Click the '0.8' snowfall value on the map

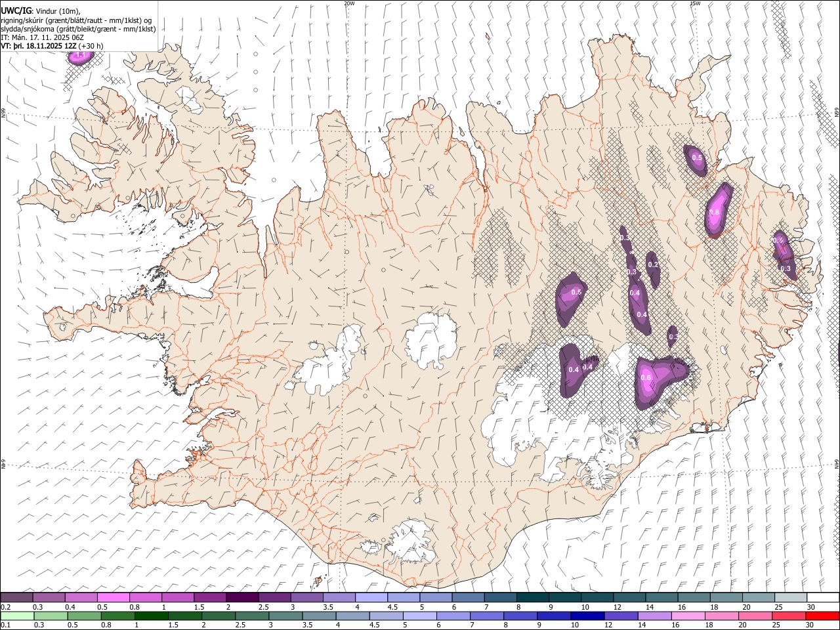click(715, 213)
